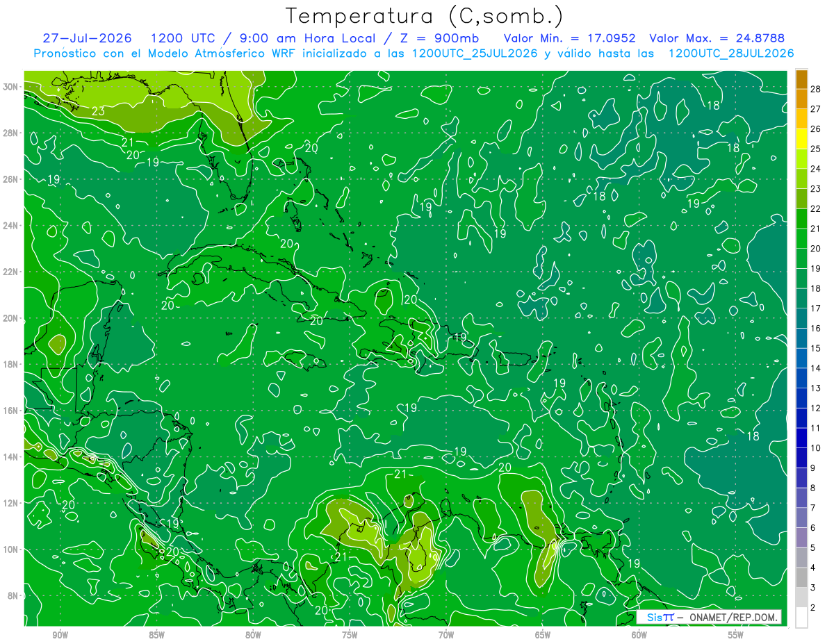Click the color scale value "7"
834x644 pixels.
click(813, 508)
